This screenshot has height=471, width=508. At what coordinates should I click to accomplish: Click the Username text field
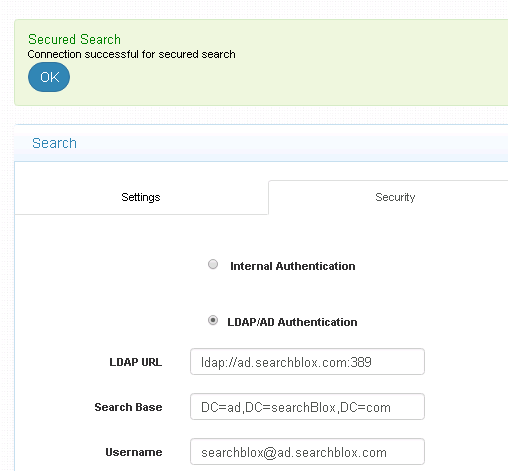(307, 452)
